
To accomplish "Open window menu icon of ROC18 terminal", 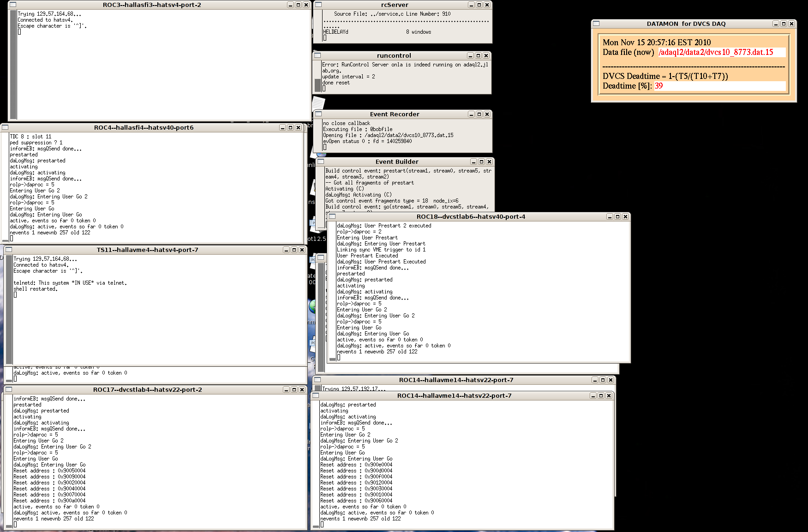I will [332, 216].
